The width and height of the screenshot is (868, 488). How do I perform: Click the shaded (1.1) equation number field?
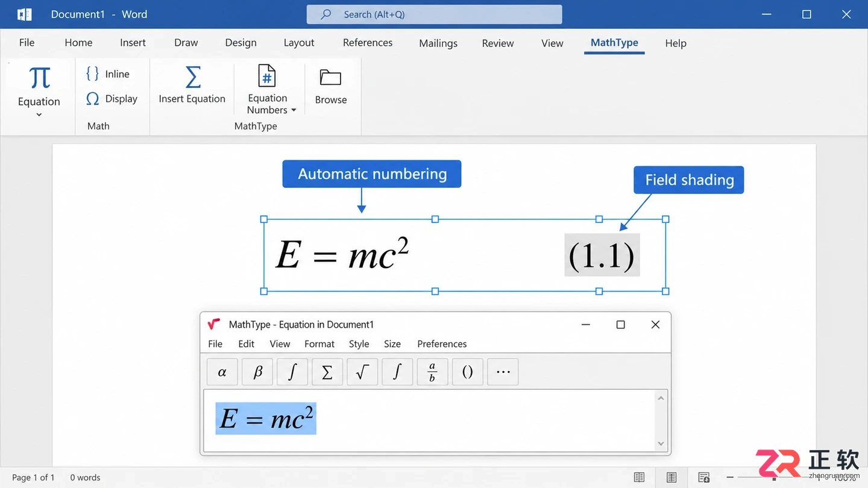pyautogui.click(x=602, y=255)
